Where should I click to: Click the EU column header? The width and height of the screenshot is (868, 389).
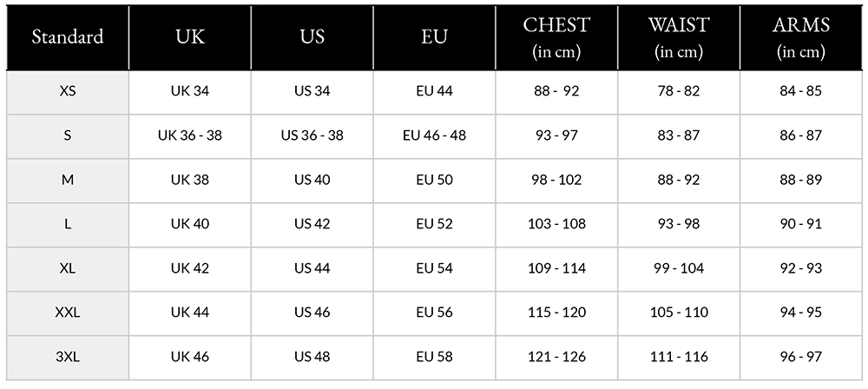(x=435, y=36)
